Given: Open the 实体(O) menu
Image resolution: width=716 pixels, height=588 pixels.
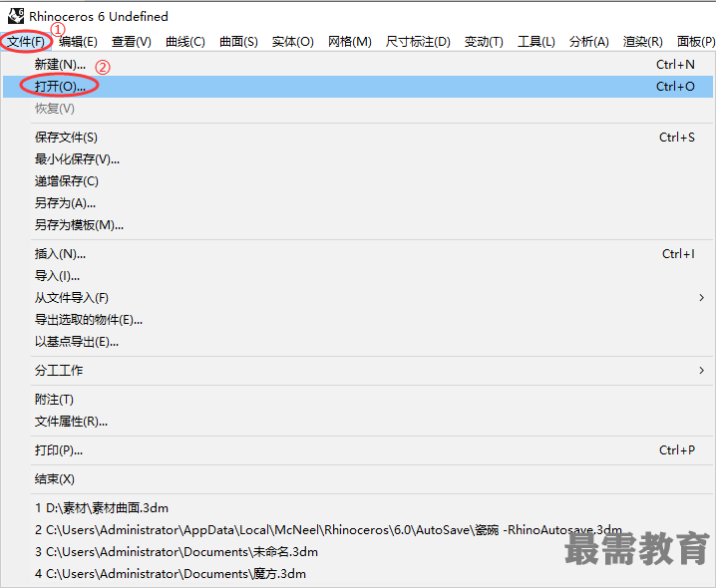Looking at the screenshot, I should tap(293, 42).
